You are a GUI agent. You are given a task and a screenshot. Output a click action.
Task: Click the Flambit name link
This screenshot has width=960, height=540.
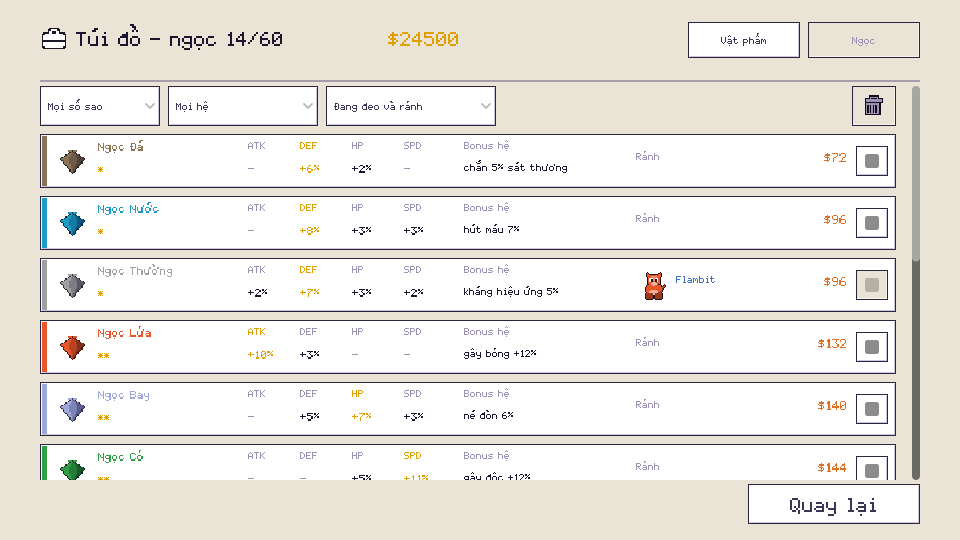(x=695, y=279)
